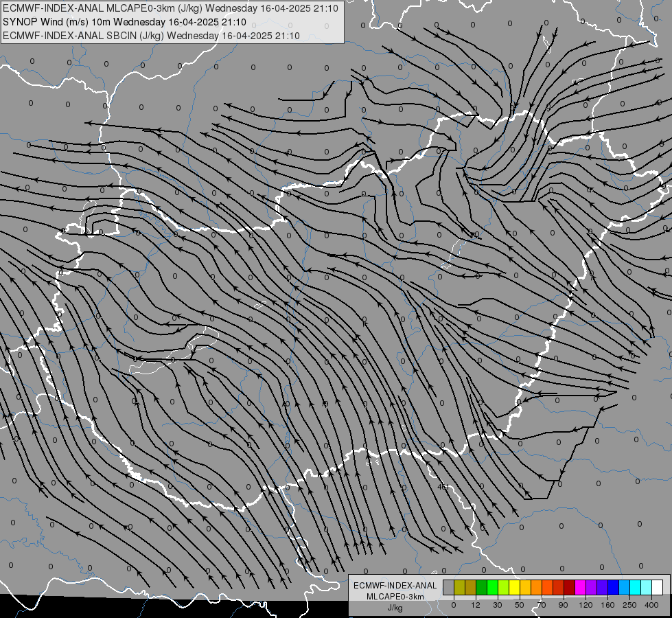This screenshot has height=618, width=672.
Task: Click the legend text MLCAPE0-3km
Action: [x=395, y=597]
